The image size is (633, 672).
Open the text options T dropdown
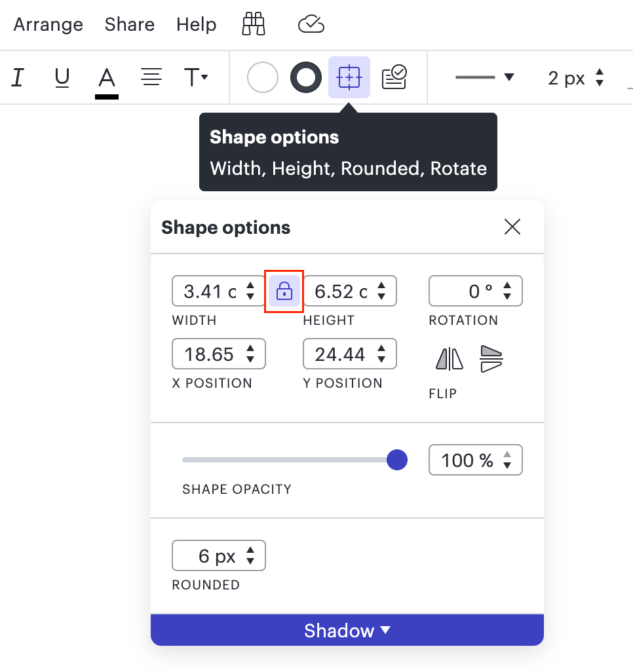click(x=195, y=77)
